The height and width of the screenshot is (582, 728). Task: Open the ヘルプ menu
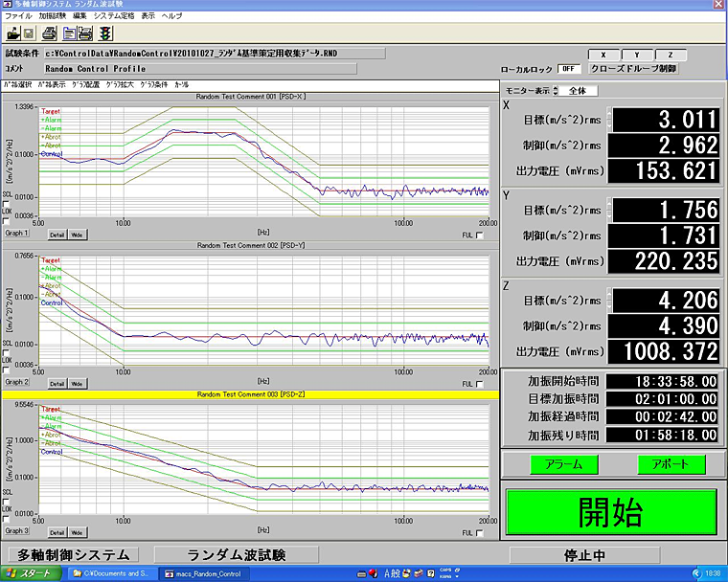(171, 15)
